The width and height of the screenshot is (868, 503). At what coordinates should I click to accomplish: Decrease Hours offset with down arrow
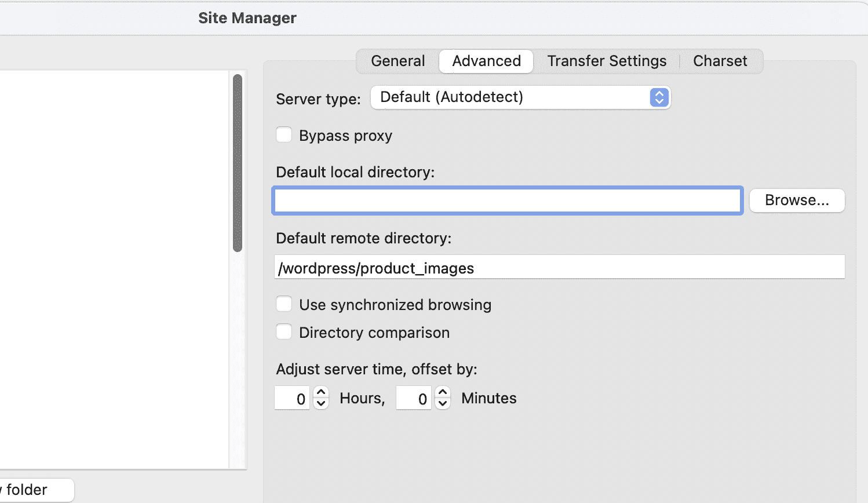tap(321, 403)
